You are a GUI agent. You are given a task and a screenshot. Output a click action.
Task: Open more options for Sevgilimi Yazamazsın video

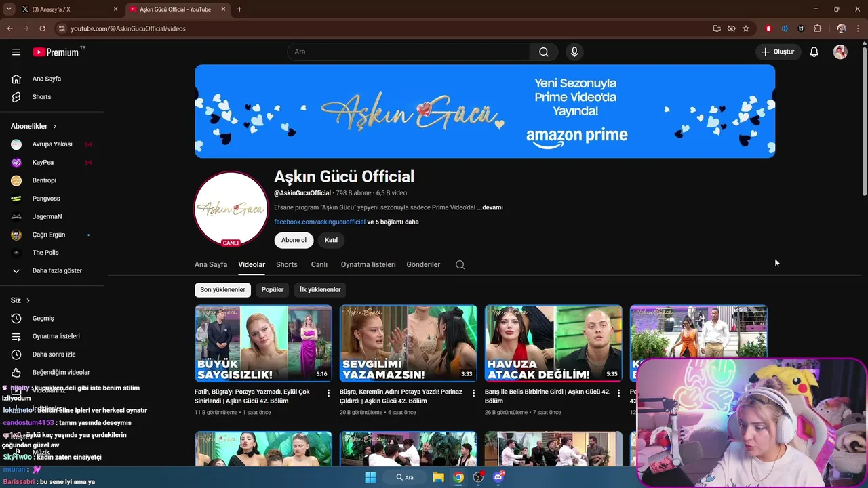[474, 393]
